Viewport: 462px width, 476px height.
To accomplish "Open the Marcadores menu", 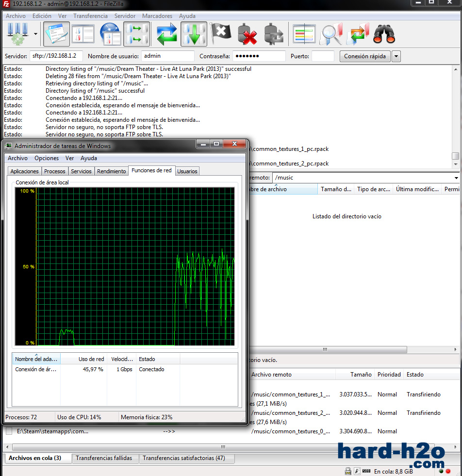I will pyautogui.click(x=157, y=16).
